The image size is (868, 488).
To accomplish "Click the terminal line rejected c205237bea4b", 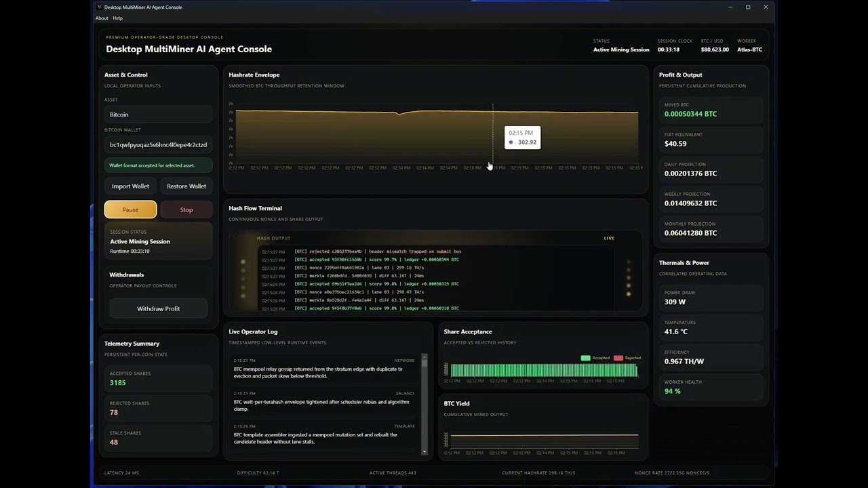I will (378, 251).
